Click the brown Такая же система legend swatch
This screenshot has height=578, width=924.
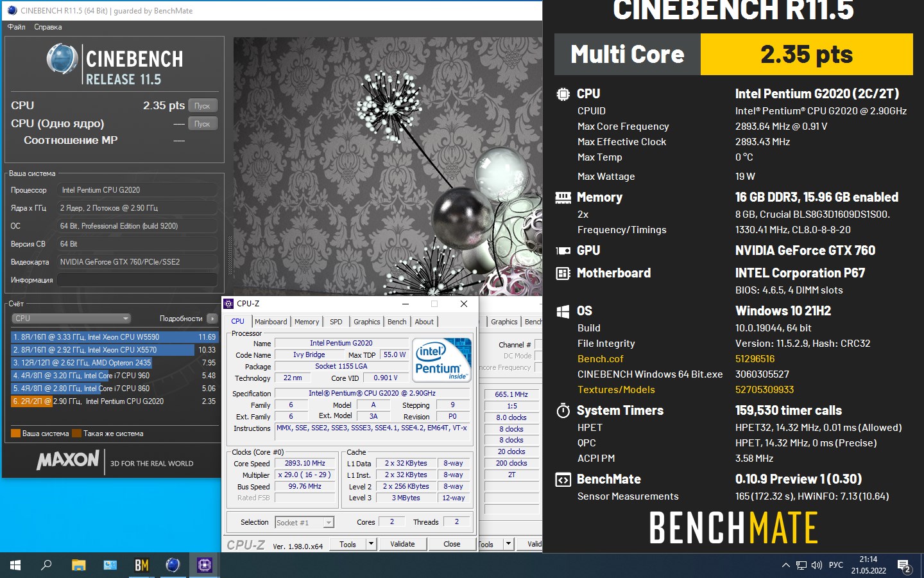pos(77,433)
